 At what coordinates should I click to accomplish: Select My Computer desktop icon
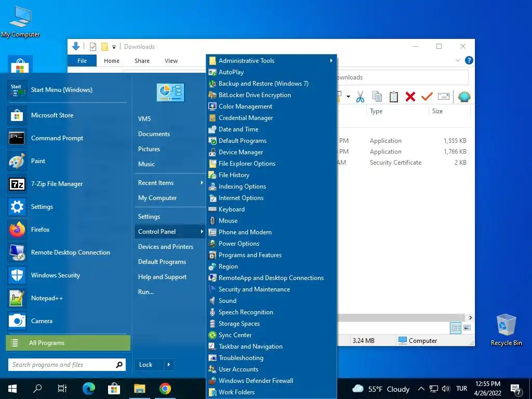(x=20, y=21)
